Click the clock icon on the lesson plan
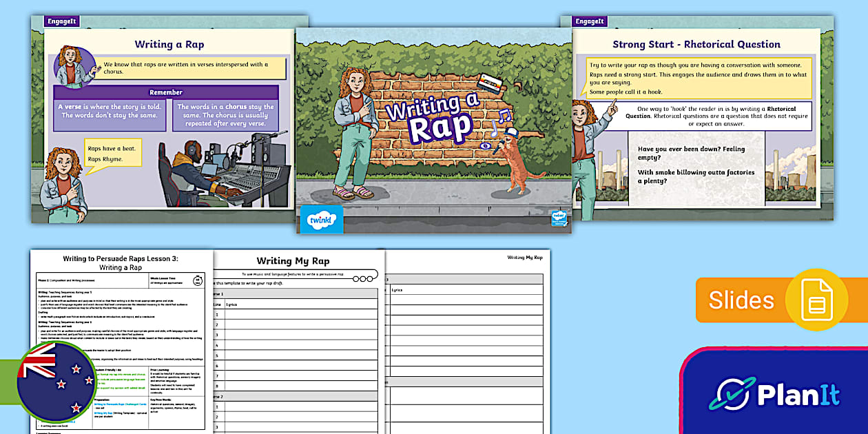868x434 pixels. (x=196, y=281)
